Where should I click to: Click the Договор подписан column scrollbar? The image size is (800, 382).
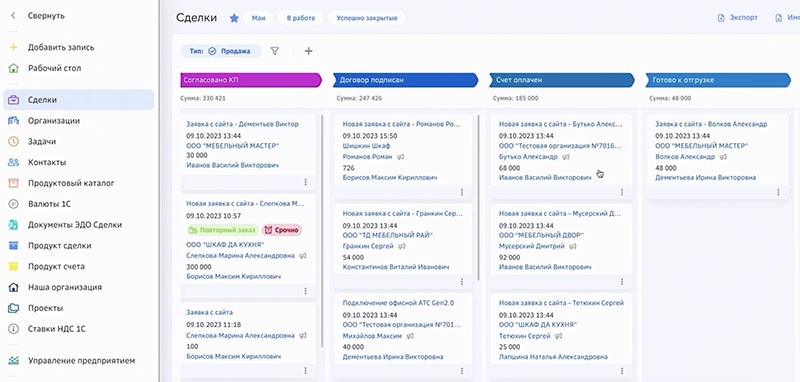point(478,198)
